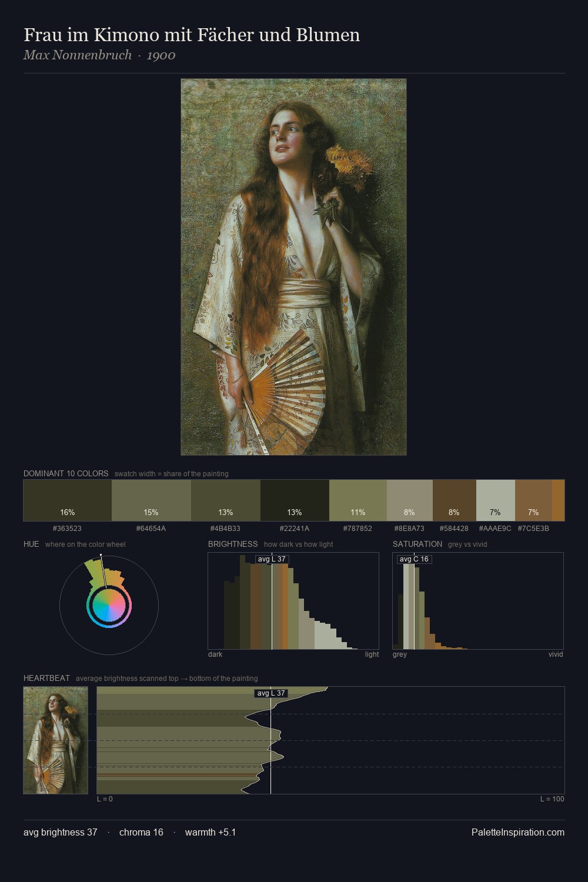Click the DOMINANT 10 COLORS heading
Screen dimensions: 588x882
(66, 473)
